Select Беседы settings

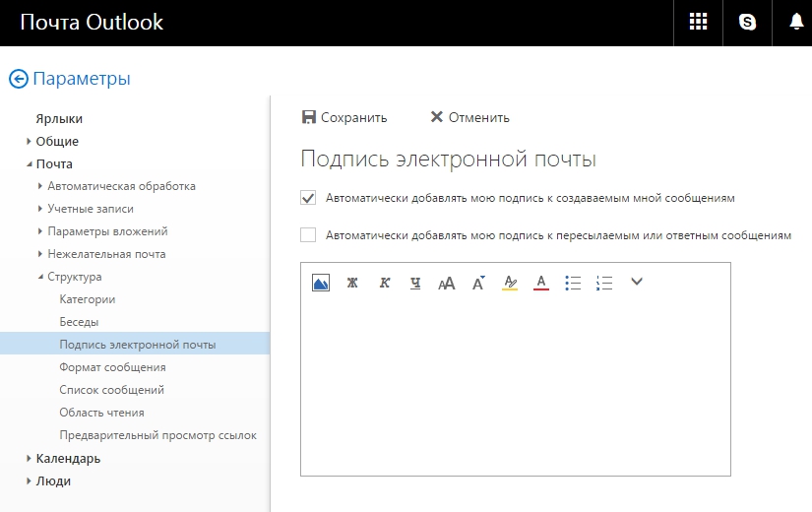(x=79, y=322)
